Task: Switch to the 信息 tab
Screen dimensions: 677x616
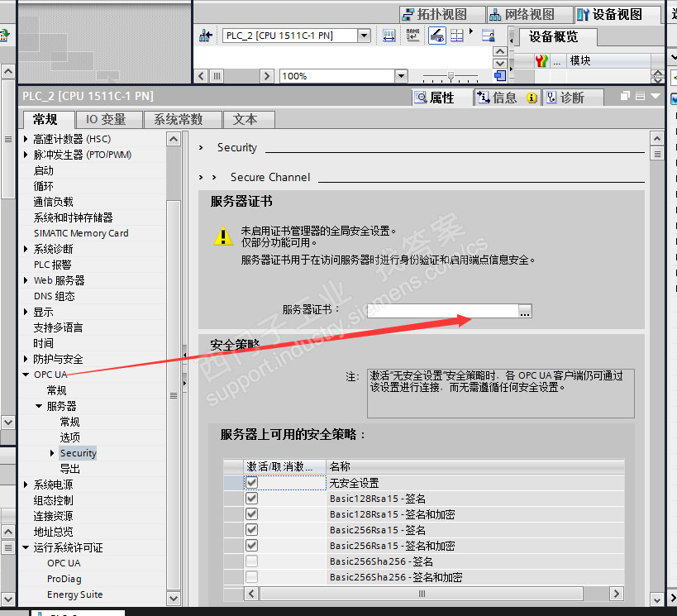Action: [507, 98]
